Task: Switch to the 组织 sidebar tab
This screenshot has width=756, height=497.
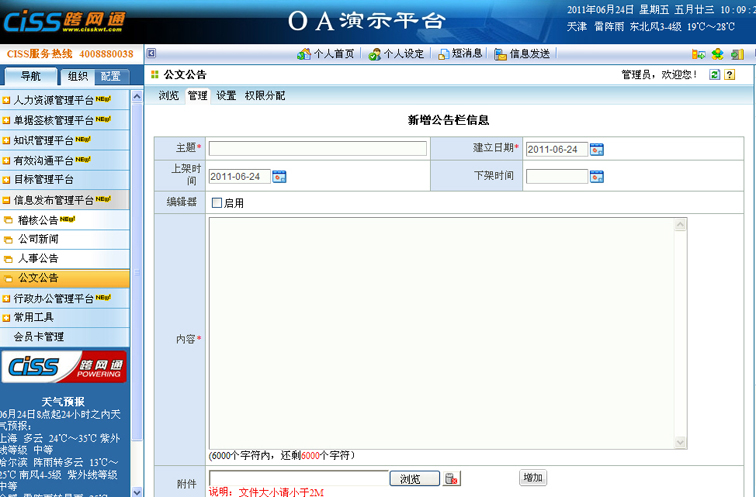Action: 77,77
